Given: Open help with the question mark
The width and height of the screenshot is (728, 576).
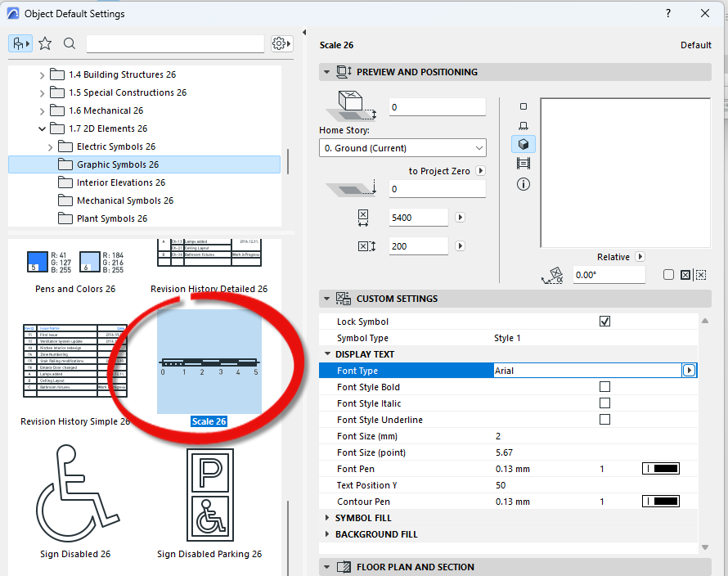Looking at the screenshot, I should click(x=668, y=13).
